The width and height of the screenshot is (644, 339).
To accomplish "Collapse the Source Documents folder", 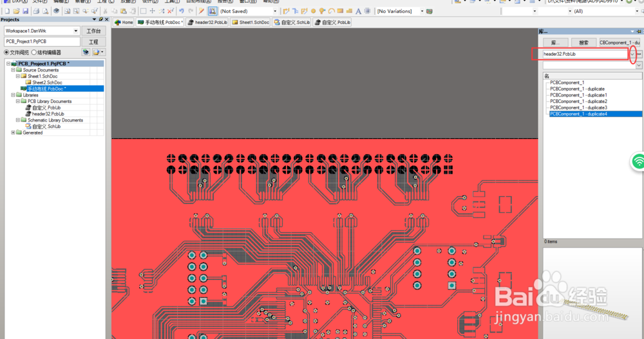I will [x=13, y=69].
